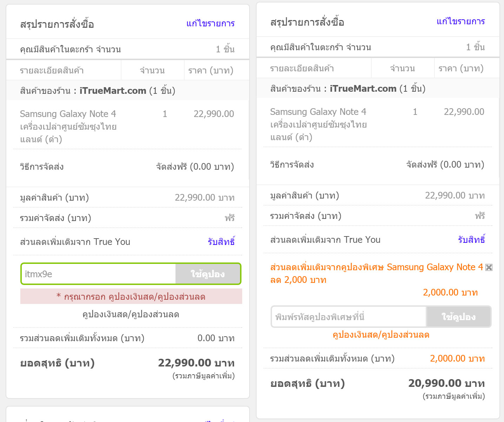Image resolution: width=504 pixels, height=422 pixels.
Task: Click รับสิทธิ์ in the 20,990.00 total summary
Action: (471, 240)
